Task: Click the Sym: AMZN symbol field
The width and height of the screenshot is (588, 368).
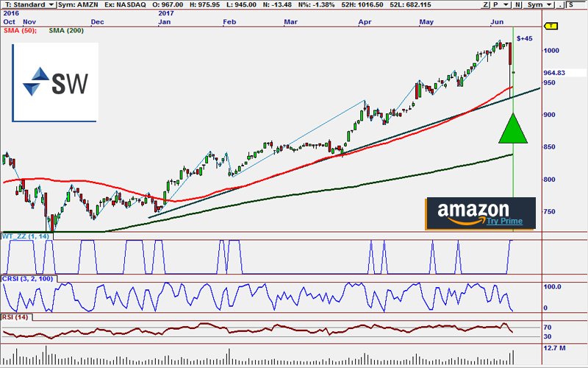Action: coord(78,4)
